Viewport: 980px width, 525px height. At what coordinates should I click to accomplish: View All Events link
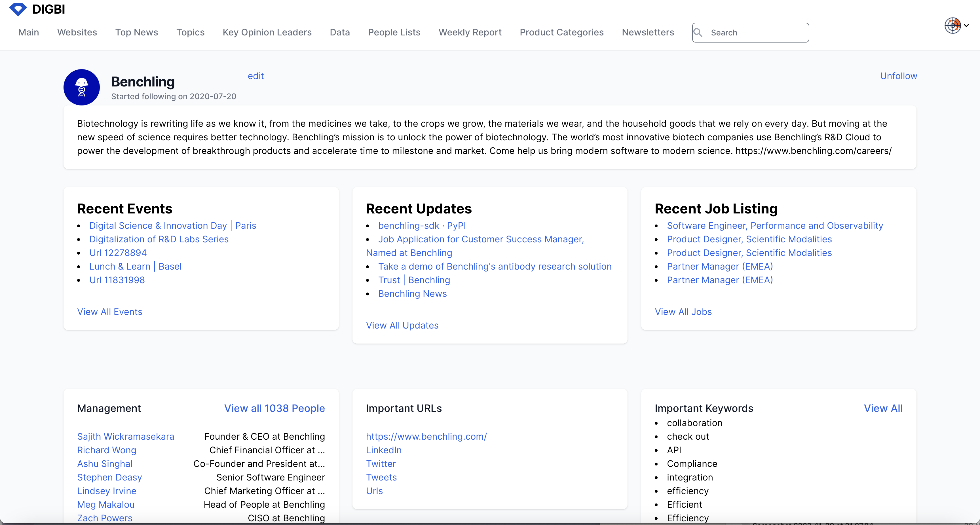click(109, 312)
